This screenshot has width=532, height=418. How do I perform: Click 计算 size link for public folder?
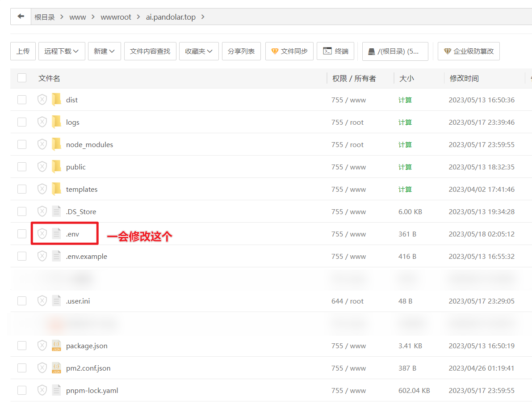click(x=405, y=167)
